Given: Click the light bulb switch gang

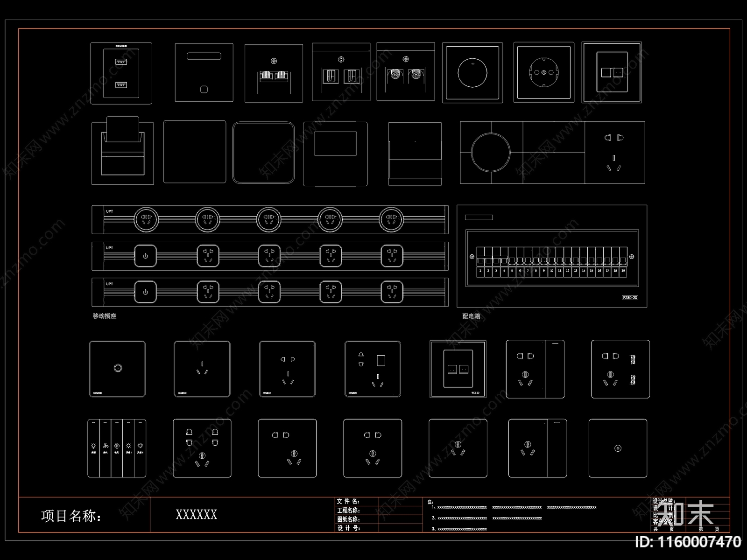Looking at the screenshot, I should (x=93, y=448).
